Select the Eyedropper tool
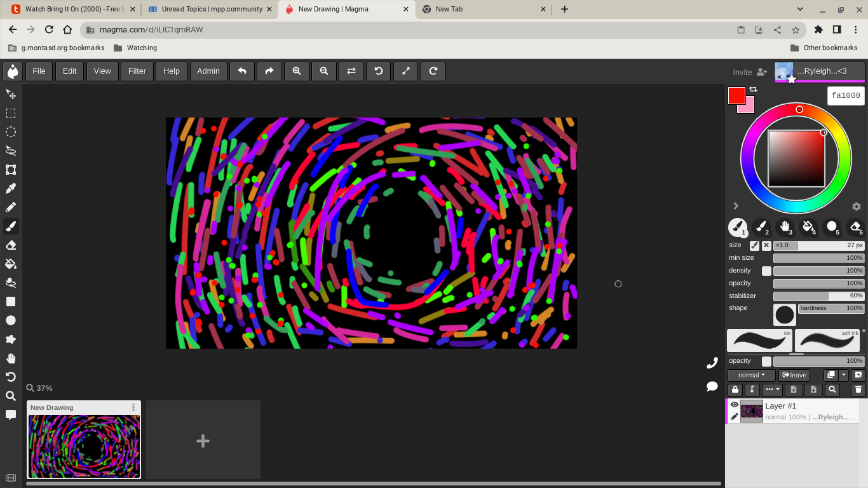868x488 pixels. coord(11,189)
